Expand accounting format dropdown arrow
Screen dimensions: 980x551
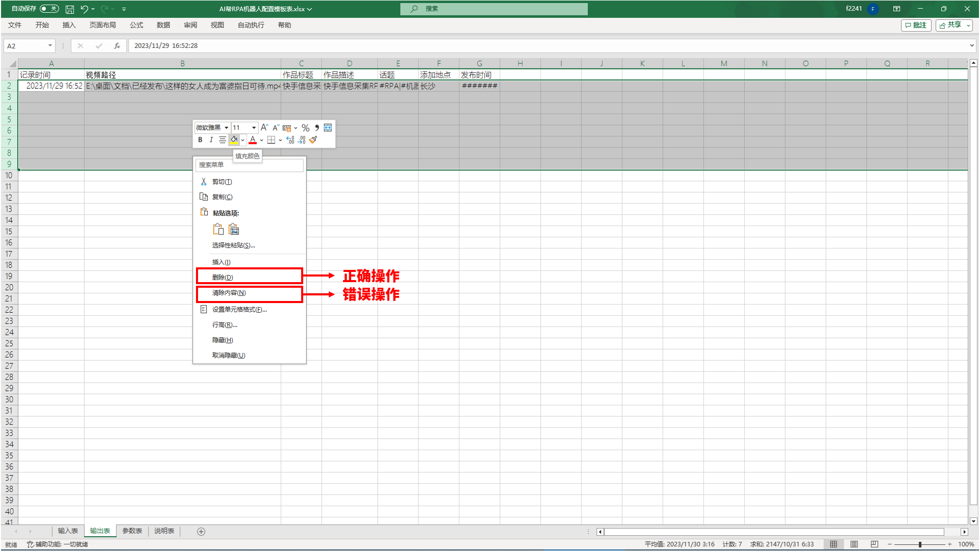pyautogui.click(x=296, y=128)
